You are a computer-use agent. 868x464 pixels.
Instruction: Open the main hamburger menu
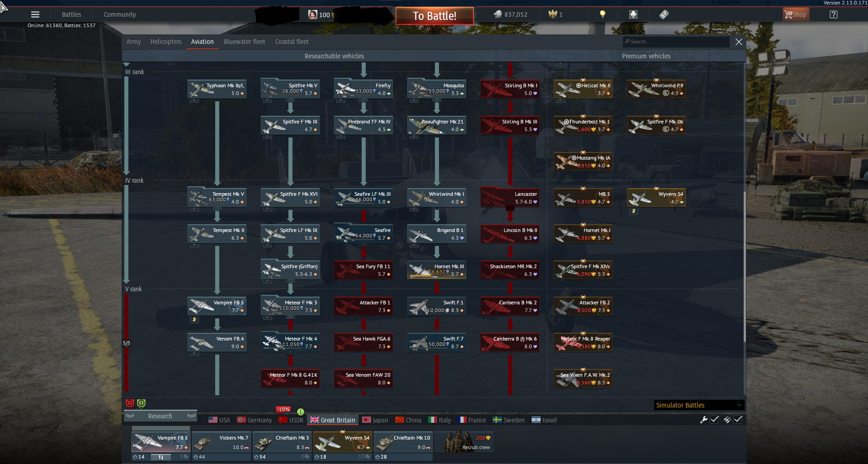coord(35,14)
